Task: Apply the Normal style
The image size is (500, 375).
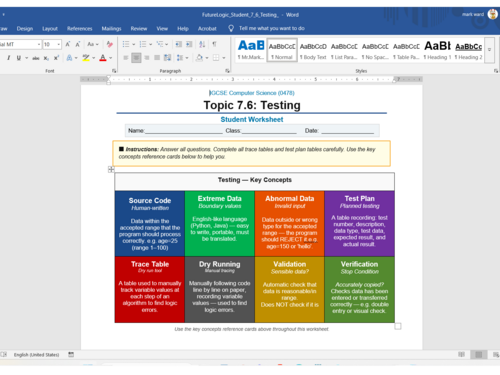Action: click(x=282, y=50)
